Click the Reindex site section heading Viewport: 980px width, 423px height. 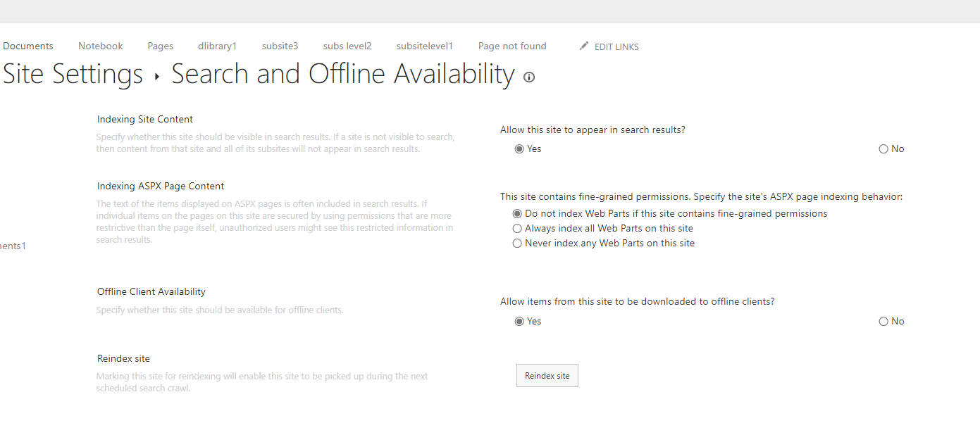(x=123, y=359)
